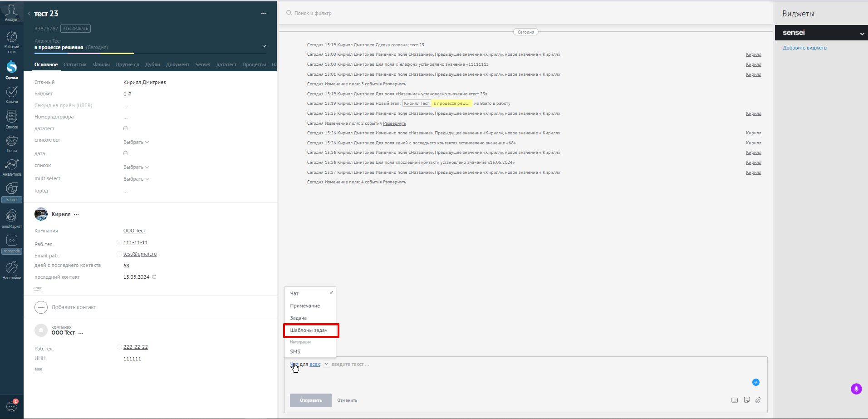The image size is (868, 419).
Task: Open the список Выбрать dropdown
Action: pos(136,167)
